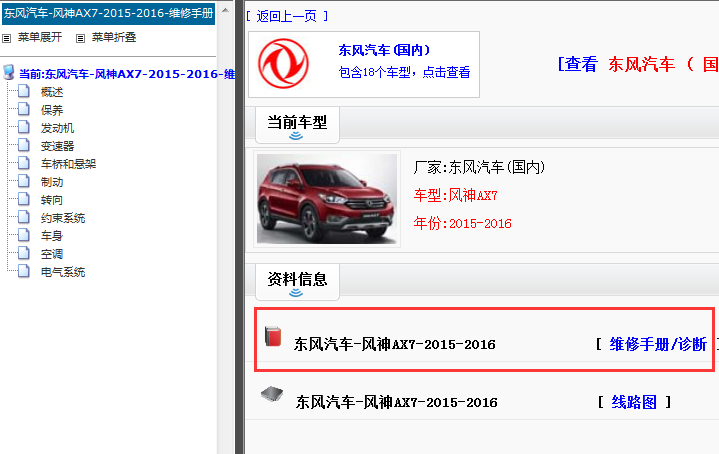Select the 转向 entry
The height and width of the screenshot is (454, 719).
pyautogui.click(x=52, y=200)
